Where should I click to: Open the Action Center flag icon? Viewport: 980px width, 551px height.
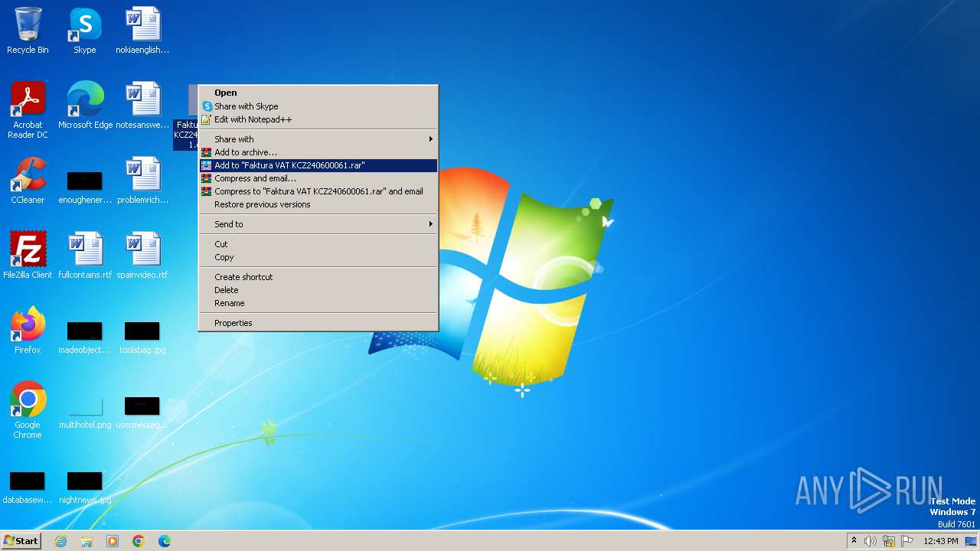pyautogui.click(x=907, y=541)
